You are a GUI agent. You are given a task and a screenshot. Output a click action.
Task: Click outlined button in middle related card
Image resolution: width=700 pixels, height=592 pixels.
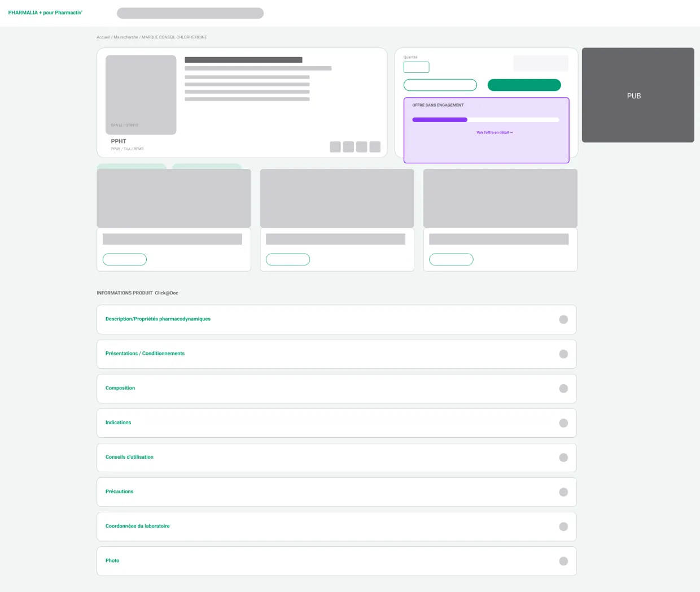click(x=288, y=259)
